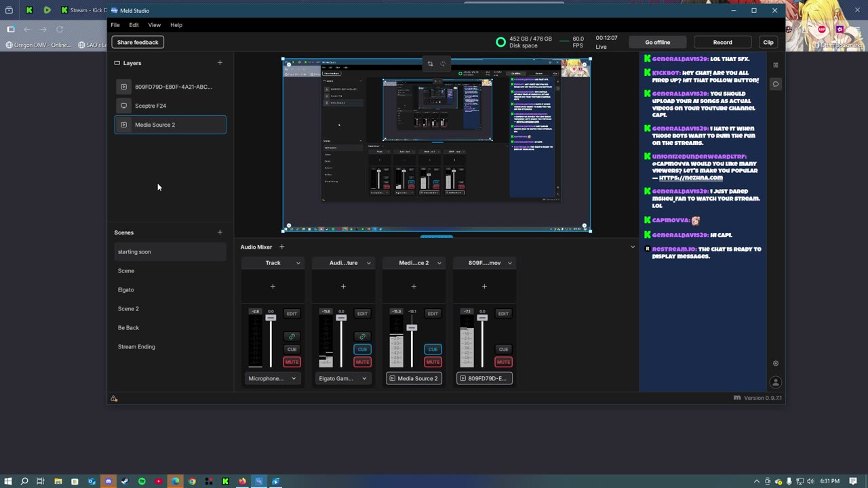Select the Scene 2 scene
868x488 pixels.
[x=170, y=308]
